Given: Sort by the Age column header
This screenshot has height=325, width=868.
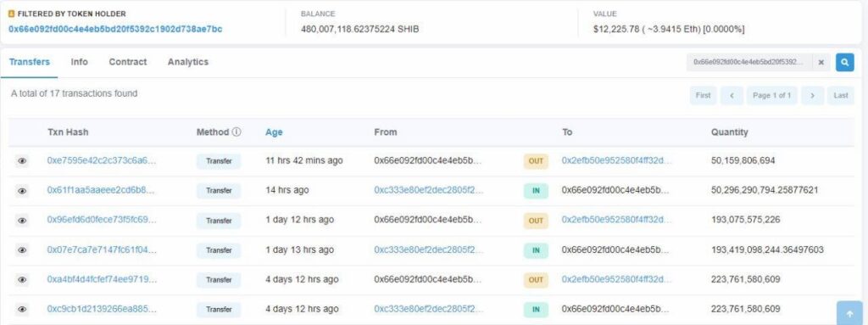Looking at the screenshot, I should 274,132.
